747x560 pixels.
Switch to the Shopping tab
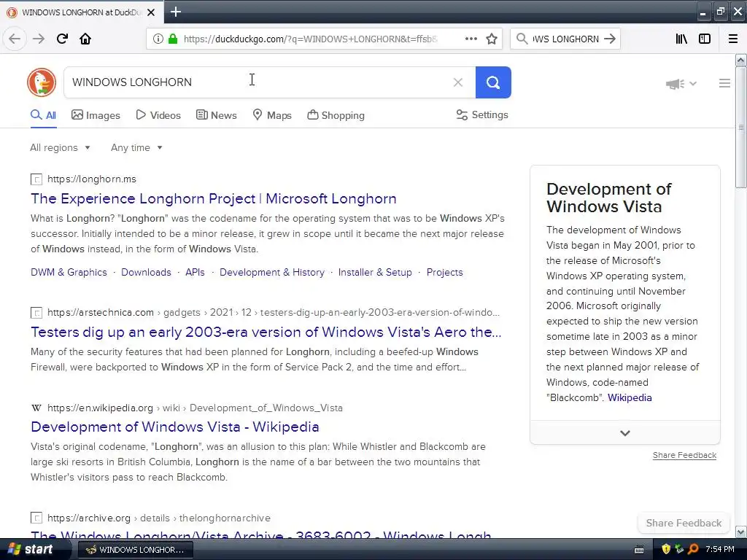(x=336, y=115)
